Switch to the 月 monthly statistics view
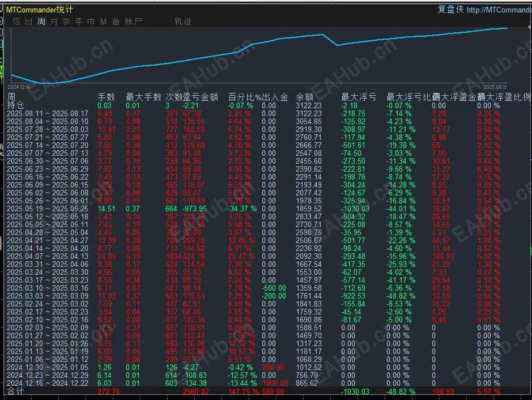The width and height of the screenshot is (532, 400). click(x=54, y=21)
